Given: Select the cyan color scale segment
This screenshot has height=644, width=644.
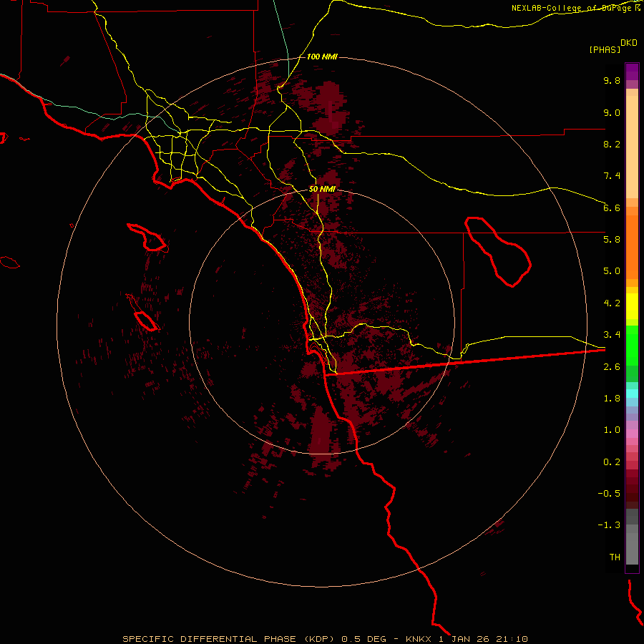Looking at the screenshot, I should (x=632, y=394).
